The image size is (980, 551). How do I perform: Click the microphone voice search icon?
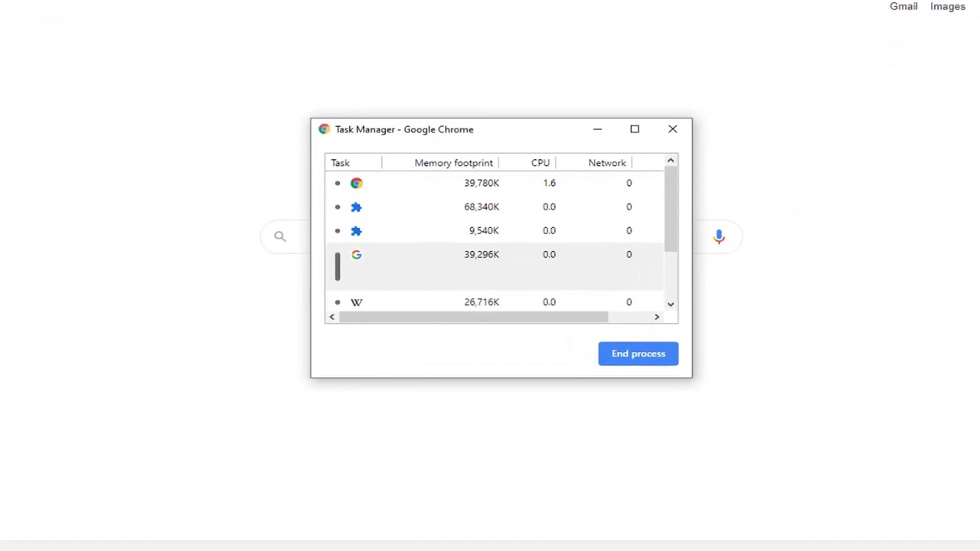pos(718,236)
